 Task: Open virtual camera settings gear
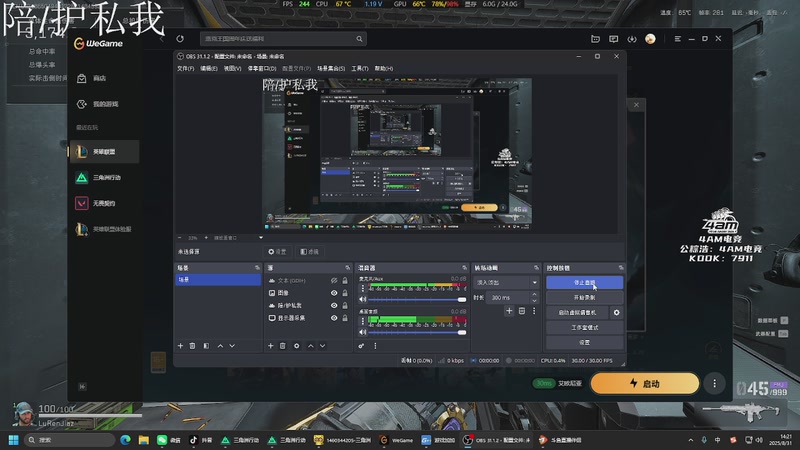[x=616, y=312]
